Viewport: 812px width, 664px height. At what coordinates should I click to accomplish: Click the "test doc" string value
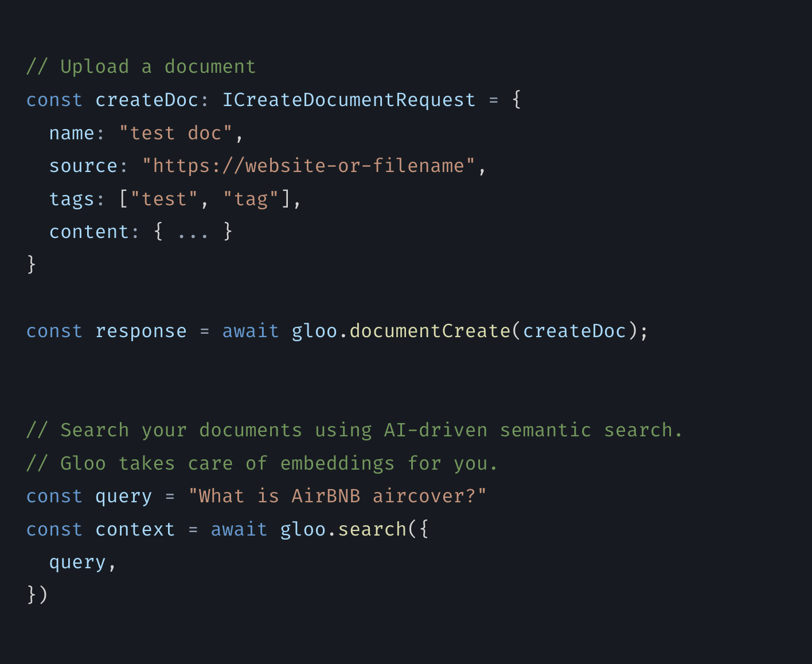[x=175, y=133]
